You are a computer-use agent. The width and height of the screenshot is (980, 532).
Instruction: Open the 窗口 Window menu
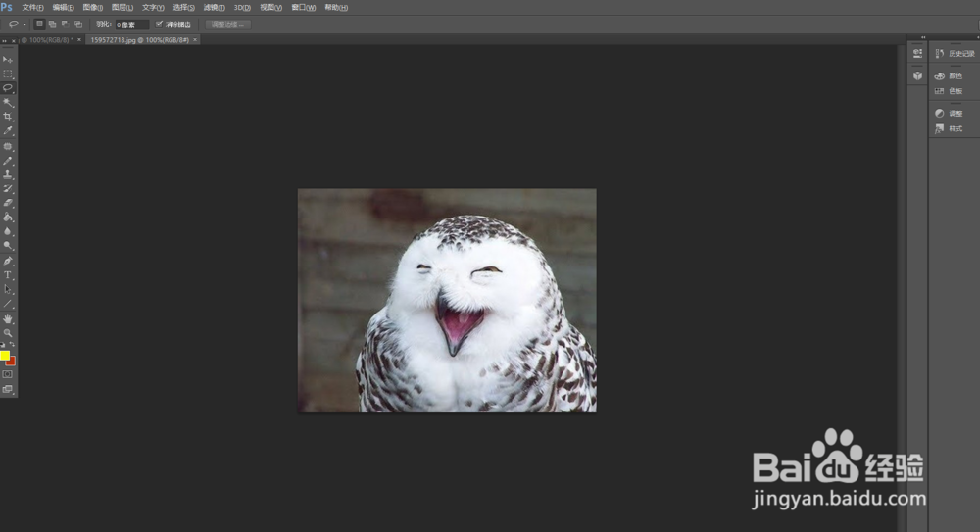click(x=303, y=8)
